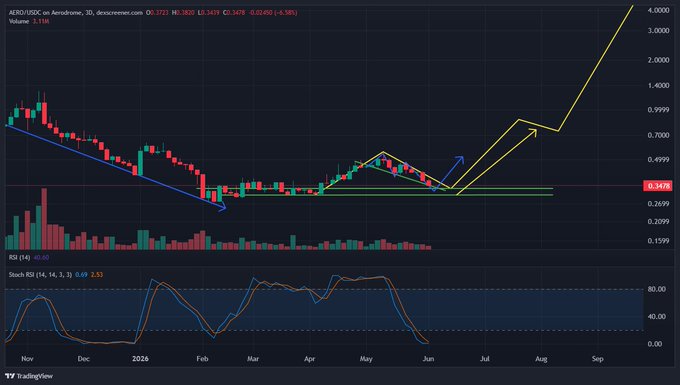680x385 pixels.
Task: Open the Stoch RSI (14, 14, 3, 3) legend
Action: [40, 275]
